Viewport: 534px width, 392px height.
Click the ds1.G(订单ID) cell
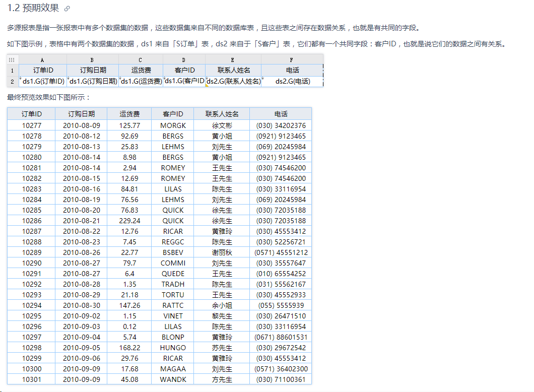pos(43,81)
